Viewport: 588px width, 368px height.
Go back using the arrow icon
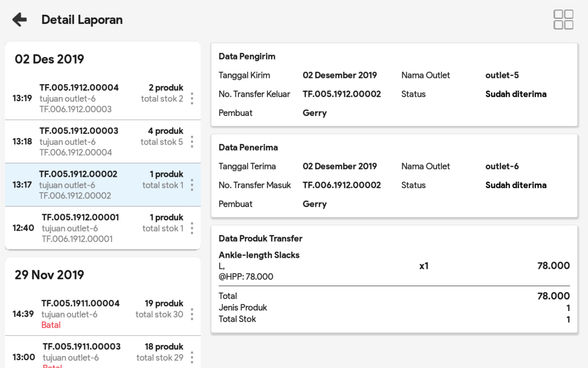19,19
